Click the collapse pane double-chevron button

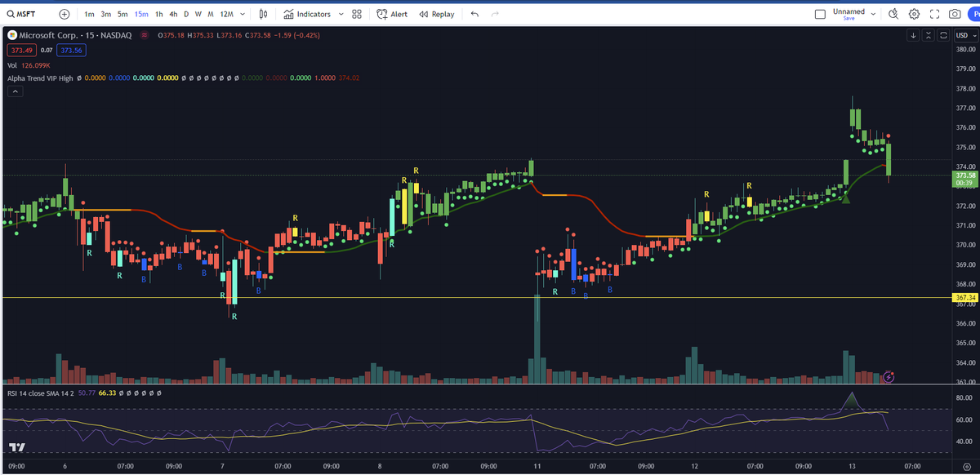929,35
